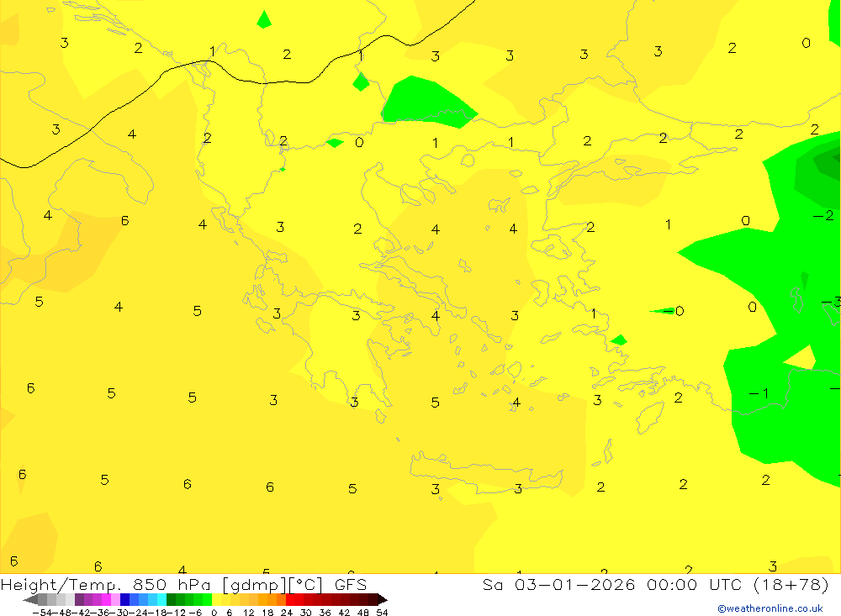Click the bright red legend swatch above 24
841x616 pixels.
tap(290, 599)
